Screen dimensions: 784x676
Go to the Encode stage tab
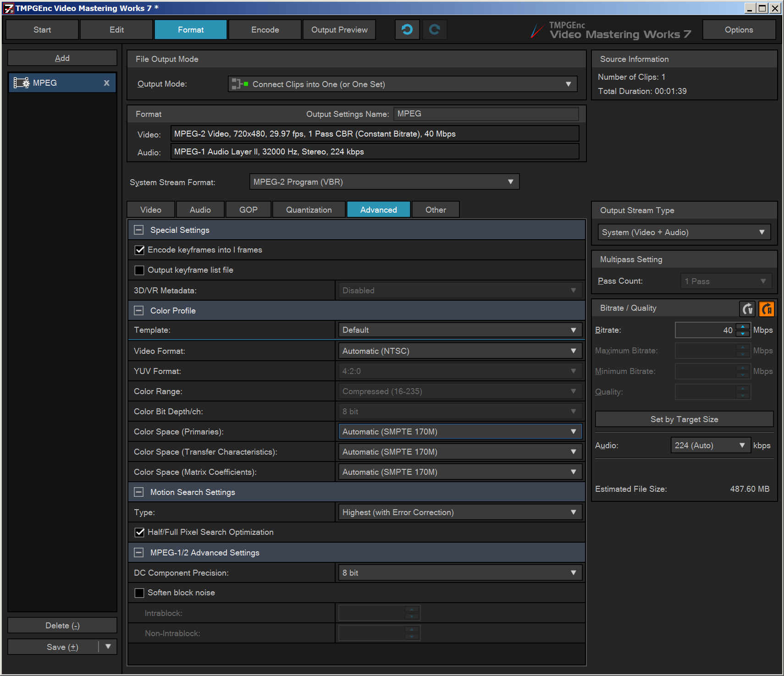point(265,30)
